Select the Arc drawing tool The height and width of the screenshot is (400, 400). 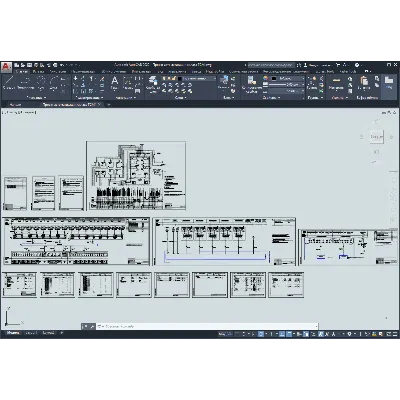[x=54, y=83]
